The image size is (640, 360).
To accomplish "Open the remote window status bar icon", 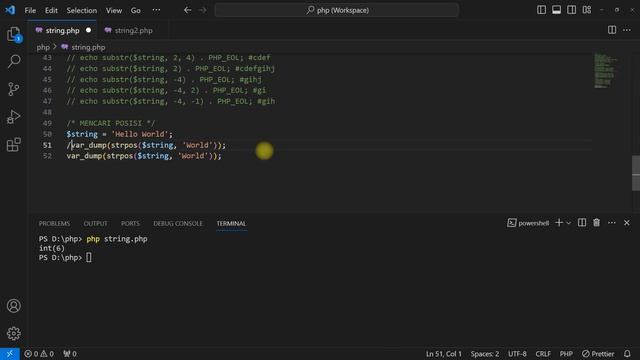I will click(x=9, y=354).
